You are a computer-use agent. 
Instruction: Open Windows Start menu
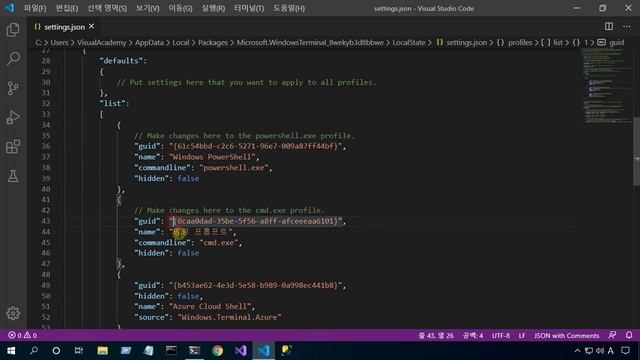point(11,351)
